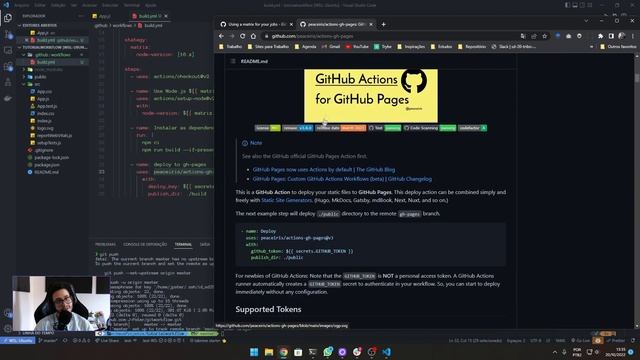Click Go Live in status bar
The height and width of the screenshot is (360, 640).
(x=580, y=340)
